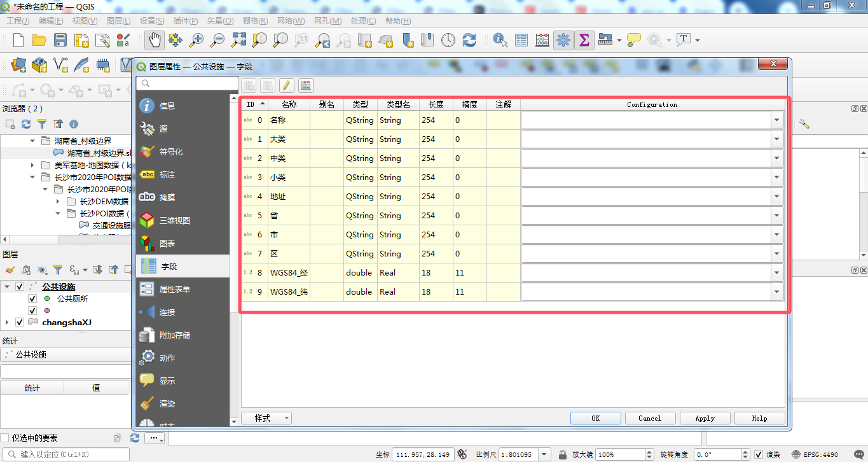This screenshot has width=868, height=462.
Task: Click the Open Data Source Manager icon
Action: coord(18,64)
